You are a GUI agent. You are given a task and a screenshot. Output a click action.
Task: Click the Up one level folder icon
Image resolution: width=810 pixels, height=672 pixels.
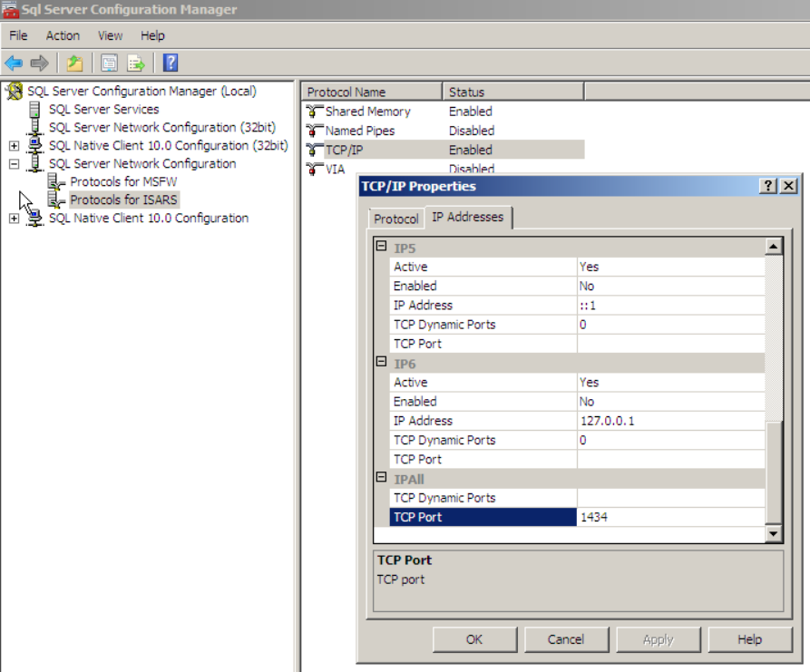coord(75,63)
